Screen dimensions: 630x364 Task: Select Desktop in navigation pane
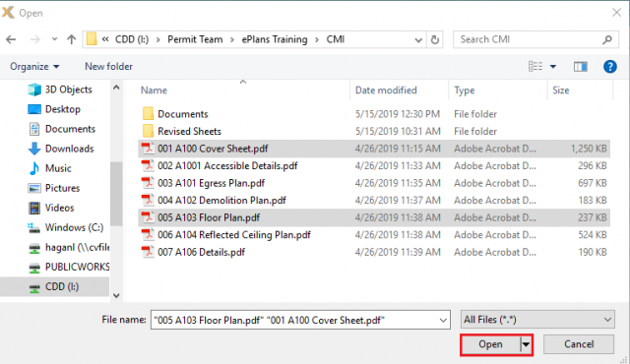tap(54, 109)
